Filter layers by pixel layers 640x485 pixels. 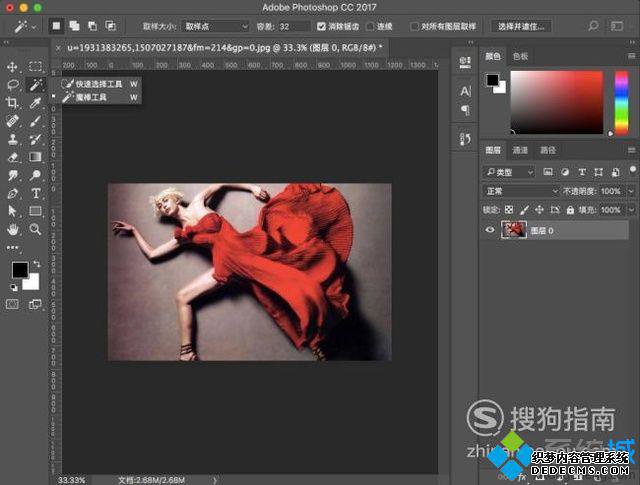click(548, 172)
